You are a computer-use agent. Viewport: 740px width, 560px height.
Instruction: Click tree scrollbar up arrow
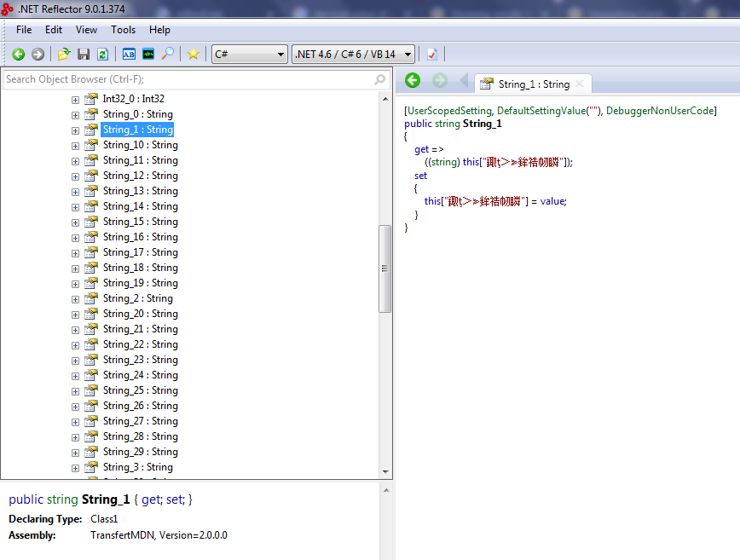tap(385, 99)
